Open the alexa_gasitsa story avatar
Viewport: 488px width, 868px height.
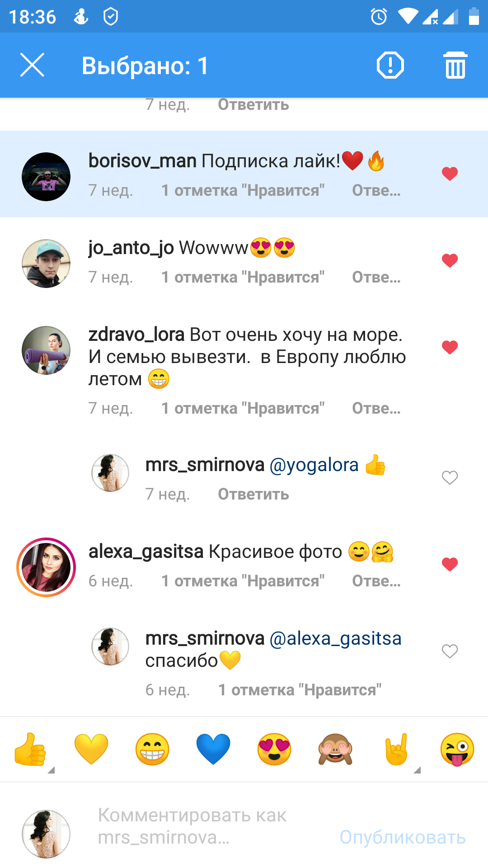click(46, 567)
